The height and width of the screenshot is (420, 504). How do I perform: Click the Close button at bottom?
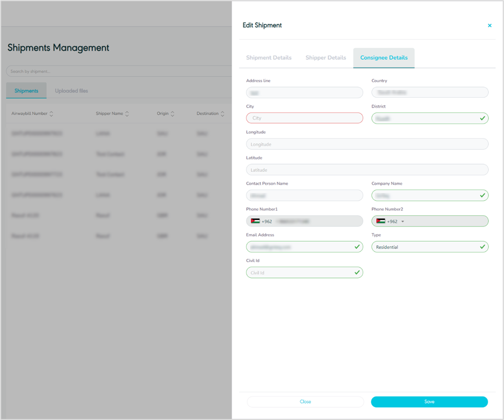pyautogui.click(x=305, y=401)
